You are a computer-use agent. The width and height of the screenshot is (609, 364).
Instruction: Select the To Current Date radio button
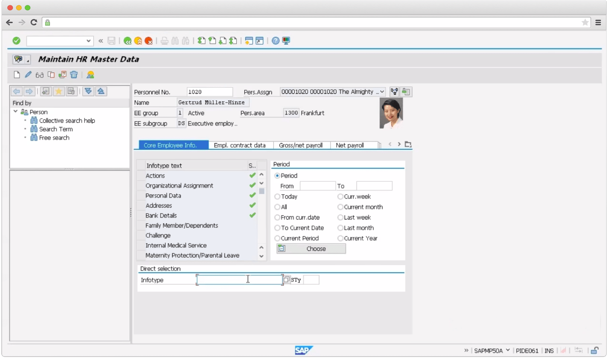click(x=277, y=228)
